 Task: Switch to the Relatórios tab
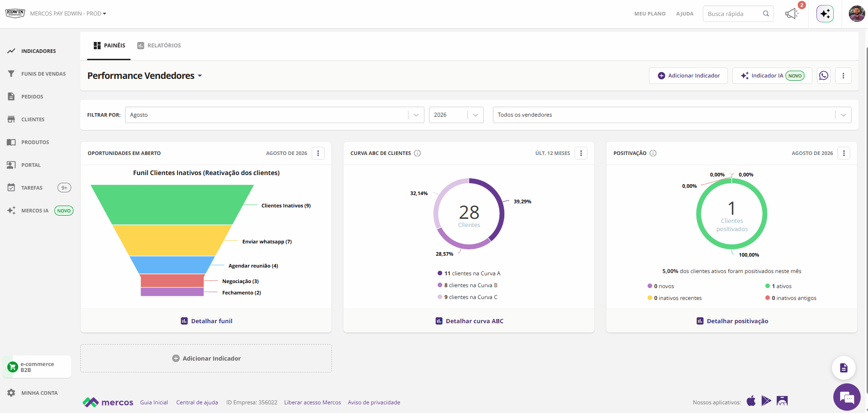(x=159, y=46)
